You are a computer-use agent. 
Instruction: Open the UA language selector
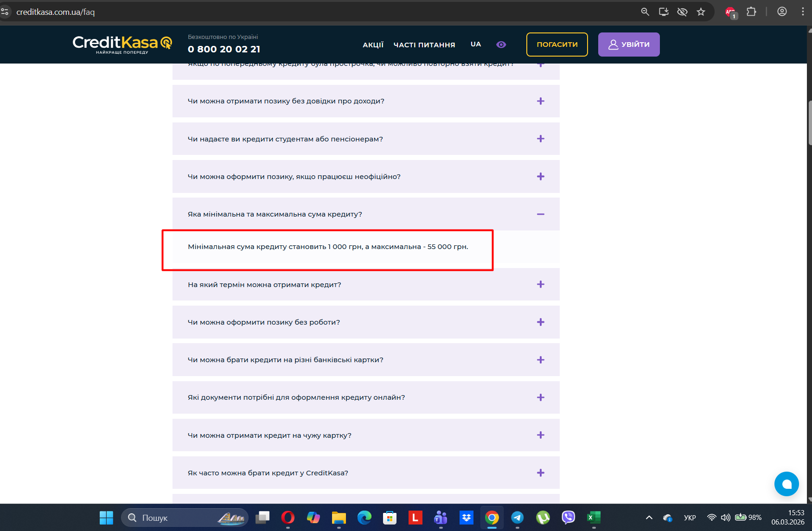pos(476,44)
